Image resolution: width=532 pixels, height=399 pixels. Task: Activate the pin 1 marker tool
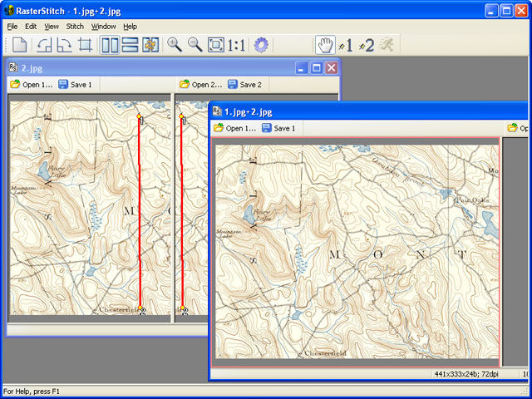tap(346, 45)
